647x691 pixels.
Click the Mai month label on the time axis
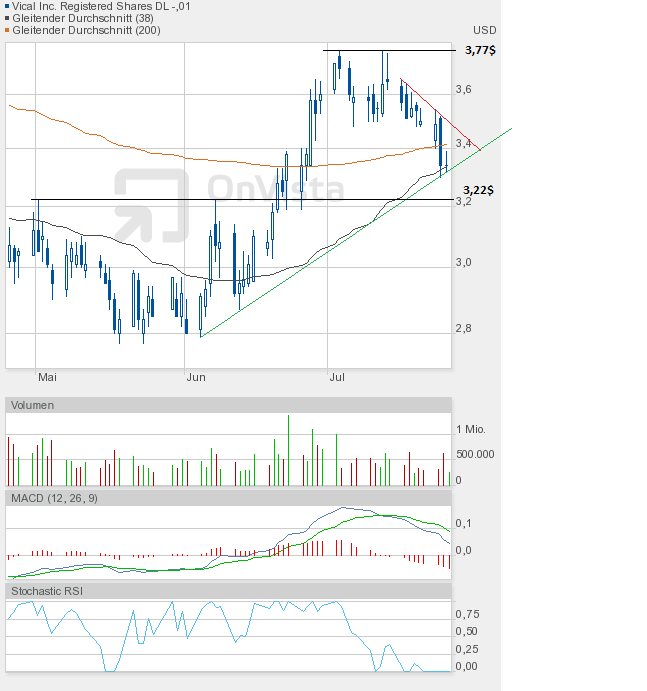click(47, 377)
